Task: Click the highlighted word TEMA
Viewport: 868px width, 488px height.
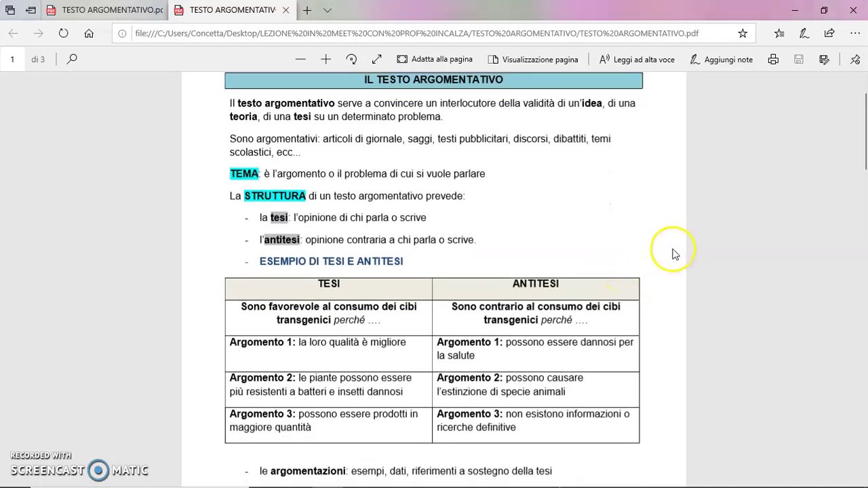Action: [x=244, y=174]
